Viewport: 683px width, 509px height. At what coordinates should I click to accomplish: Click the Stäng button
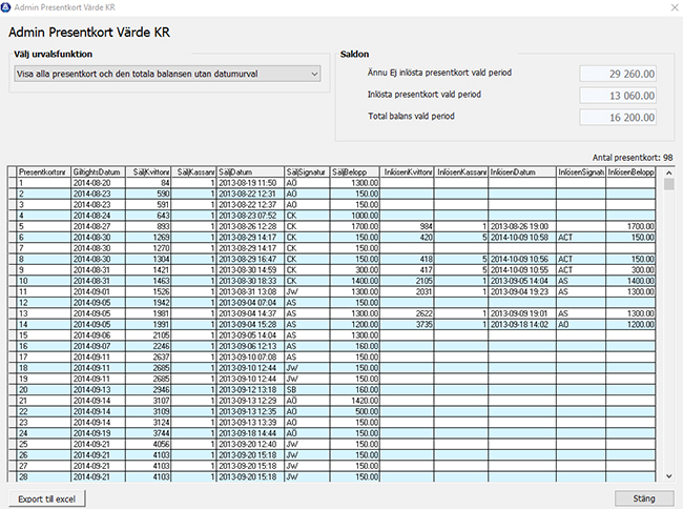(644, 499)
